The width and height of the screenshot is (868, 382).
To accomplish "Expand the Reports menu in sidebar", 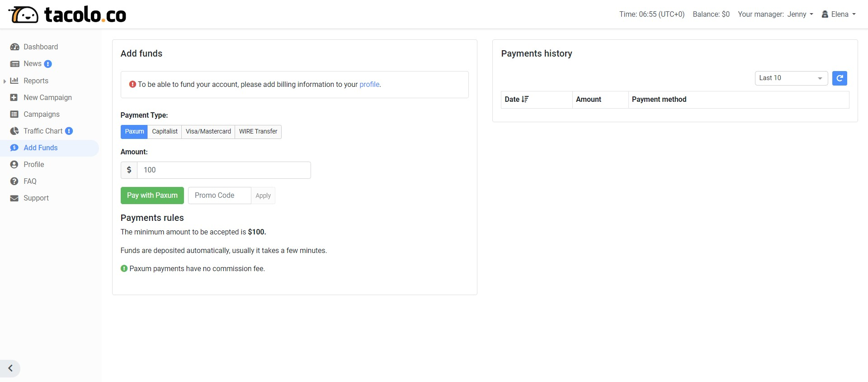I will pos(35,81).
